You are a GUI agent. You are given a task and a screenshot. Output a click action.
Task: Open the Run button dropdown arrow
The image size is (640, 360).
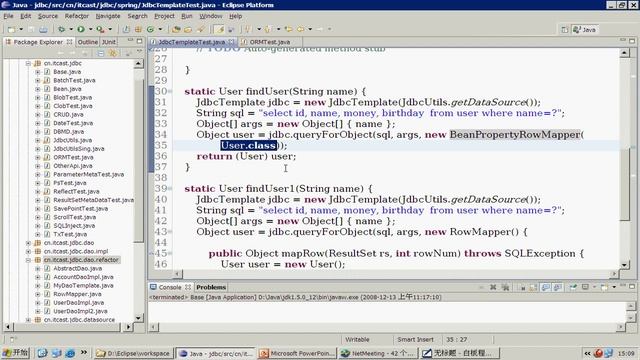(90, 29)
